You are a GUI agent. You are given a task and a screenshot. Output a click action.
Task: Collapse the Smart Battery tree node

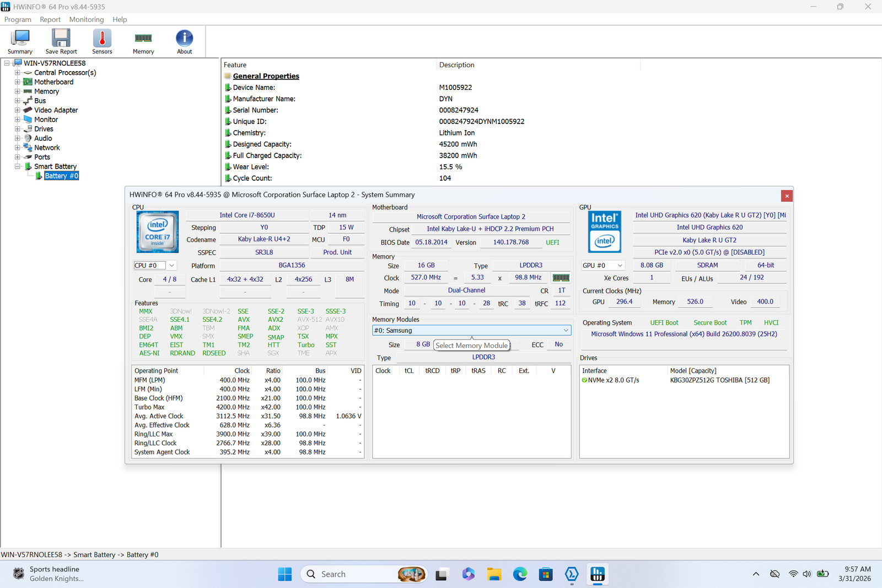click(x=17, y=166)
